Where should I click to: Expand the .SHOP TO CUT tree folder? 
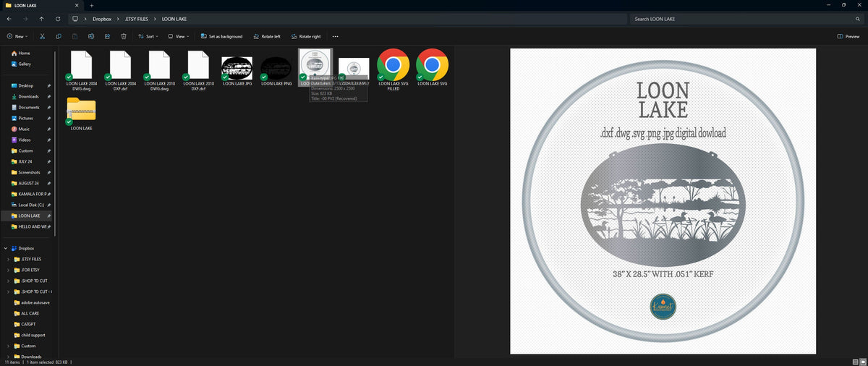(8, 281)
